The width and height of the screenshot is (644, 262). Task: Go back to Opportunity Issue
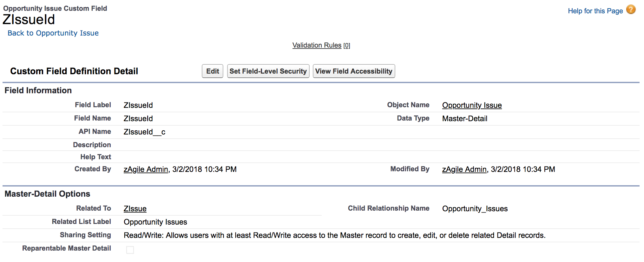53,33
